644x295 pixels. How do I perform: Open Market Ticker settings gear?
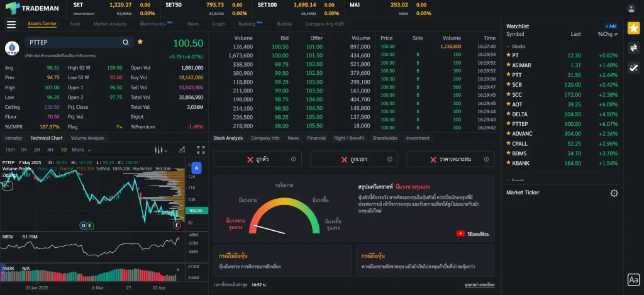pos(614,193)
